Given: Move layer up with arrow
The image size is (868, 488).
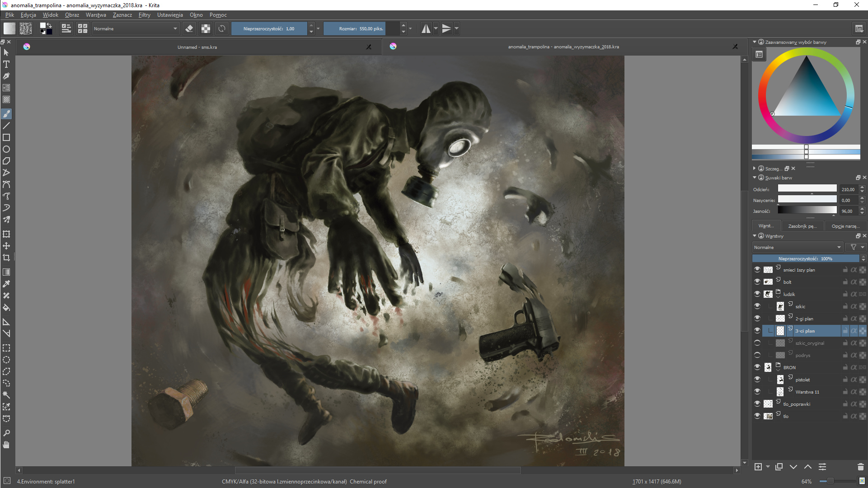Looking at the screenshot, I should (x=808, y=467).
